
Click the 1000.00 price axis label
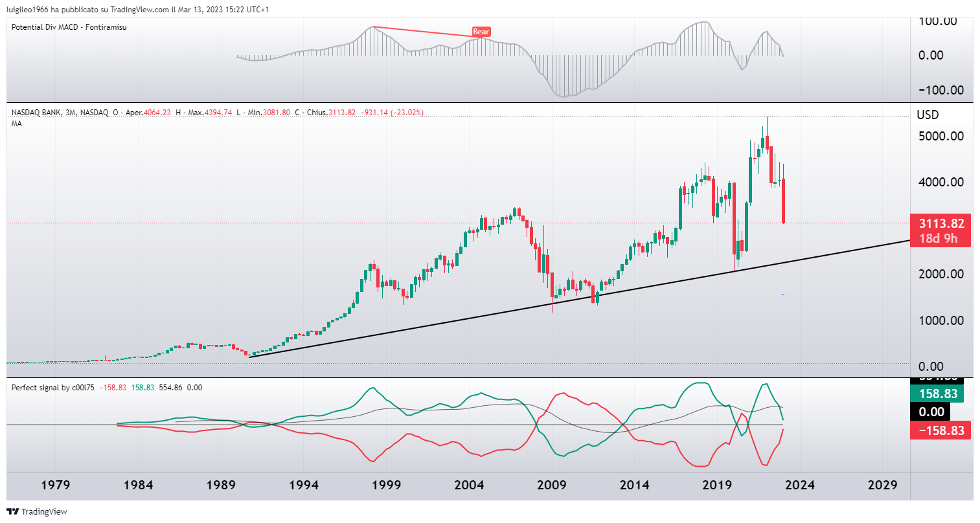940,320
